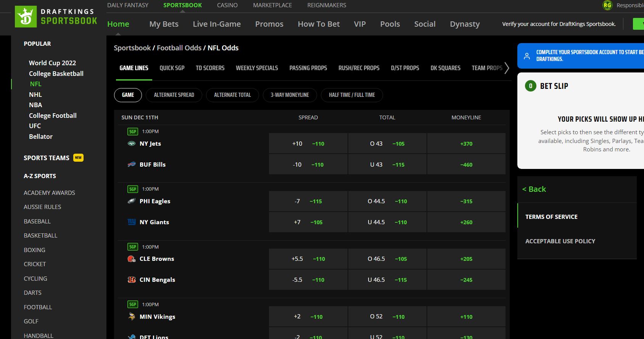The width and height of the screenshot is (644, 339).
Task: Click the SGP badge for Vikings vs Lions
Action: (132, 304)
